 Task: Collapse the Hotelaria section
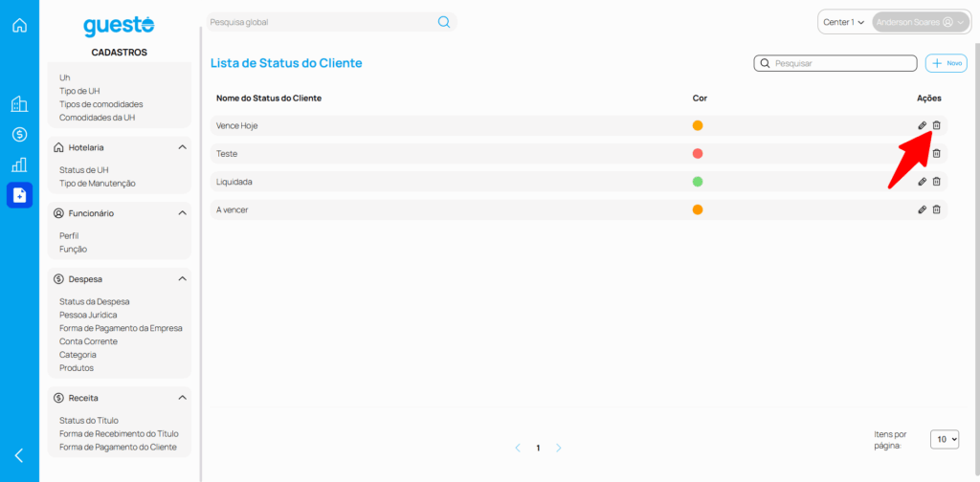pos(182,147)
